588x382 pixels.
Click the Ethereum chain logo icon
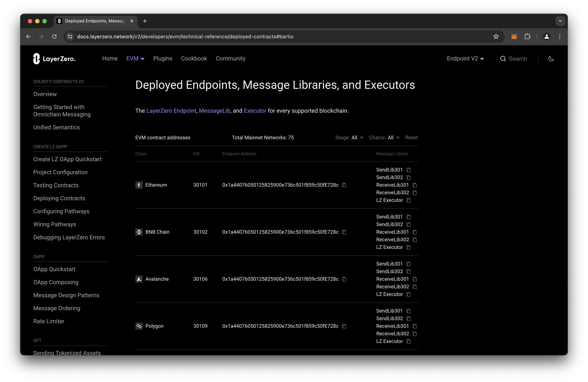point(139,185)
